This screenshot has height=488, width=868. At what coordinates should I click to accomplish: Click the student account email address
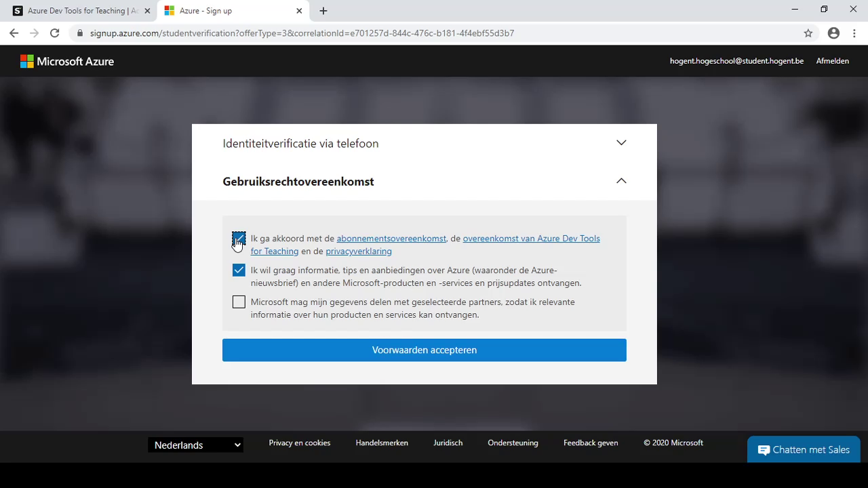[736, 61]
